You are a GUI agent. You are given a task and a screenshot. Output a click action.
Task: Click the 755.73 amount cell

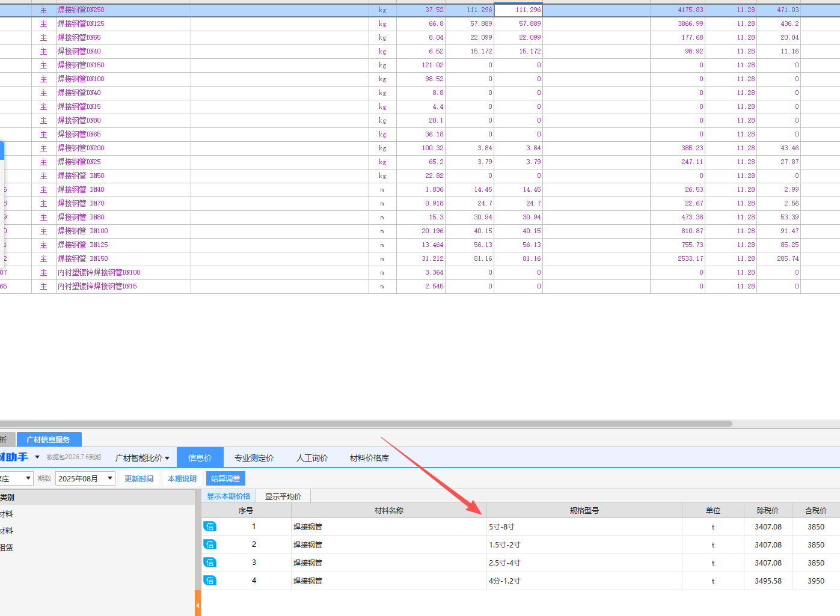pos(678,245)
